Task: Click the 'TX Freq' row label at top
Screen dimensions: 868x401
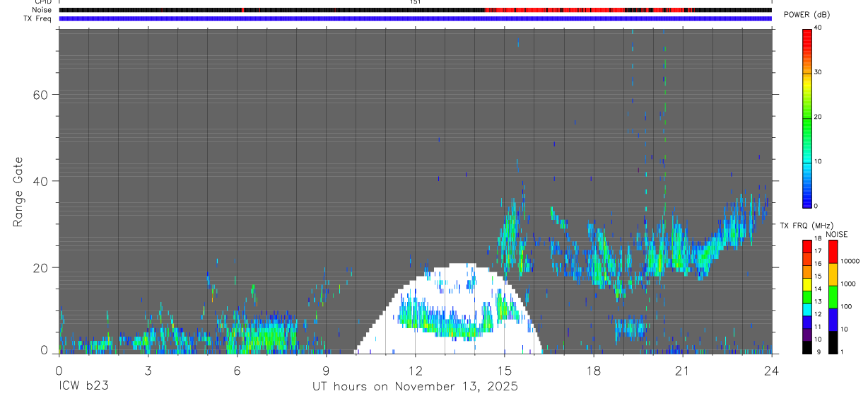Action: point(37,18)
